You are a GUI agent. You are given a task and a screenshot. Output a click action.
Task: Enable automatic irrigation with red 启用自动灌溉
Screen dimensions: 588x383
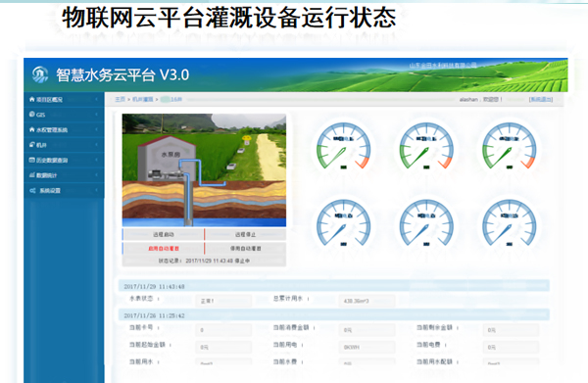pos(164,249)
